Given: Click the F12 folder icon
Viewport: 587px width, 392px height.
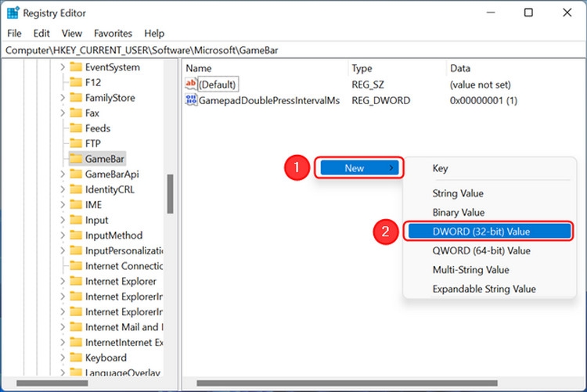Looking at the screenshot, I should pyautogui.click(x=76, y=82).
